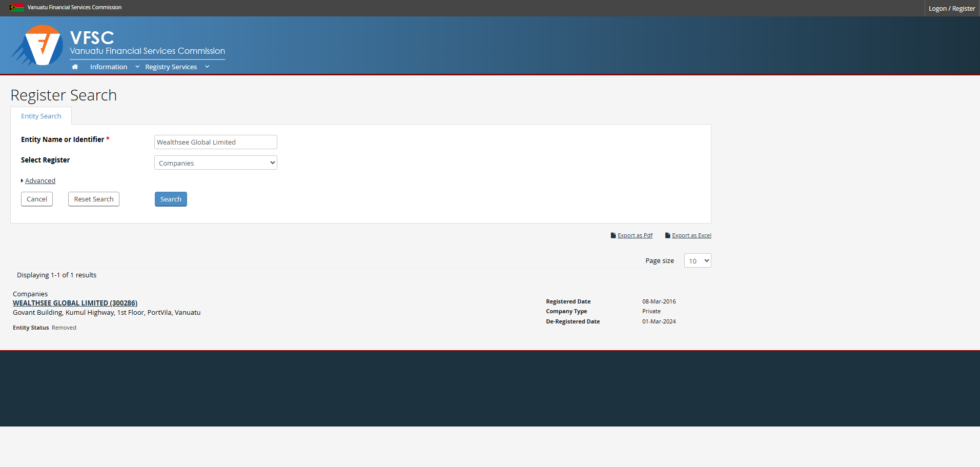Viewport: 980px width, 467px height.
Task: Click the Displaying 1-1 of 1 results text
Action: point(56,275)
